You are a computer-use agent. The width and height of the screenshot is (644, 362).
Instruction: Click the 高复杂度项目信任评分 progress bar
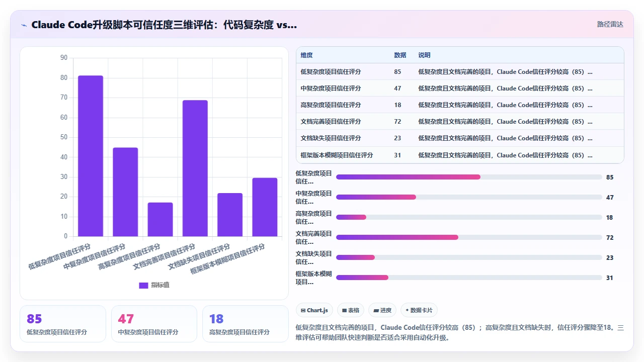pyautogui.click(x=469, y=217)
